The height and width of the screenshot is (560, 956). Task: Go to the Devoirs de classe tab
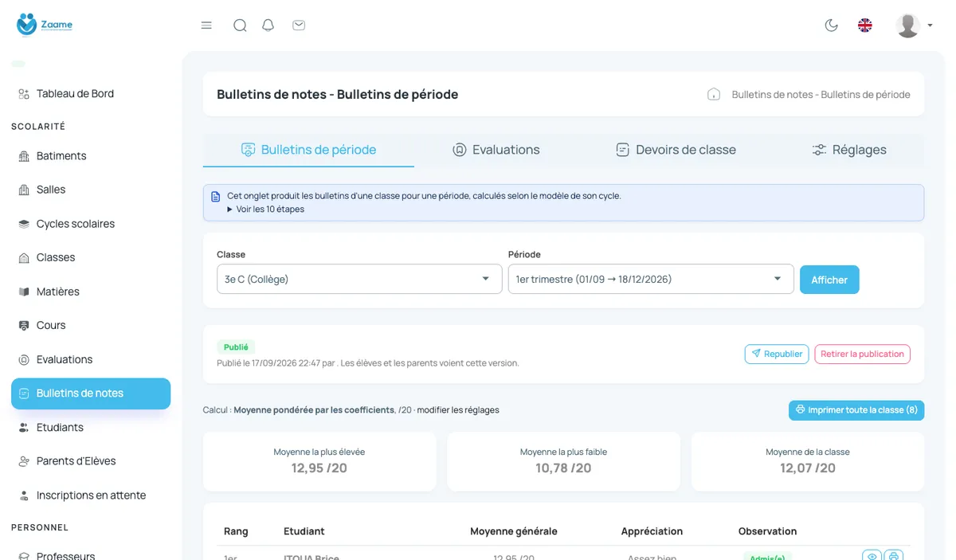pyautogui.click(x=676, y=150)
